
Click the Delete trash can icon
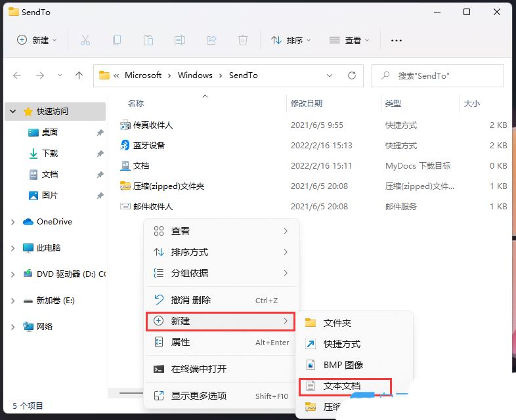coord(243,40)
